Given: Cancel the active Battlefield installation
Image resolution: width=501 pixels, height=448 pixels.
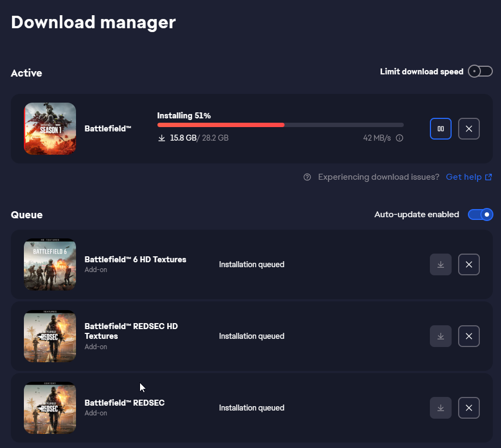Looking at the screenshot, I should (x=468, y=129).
